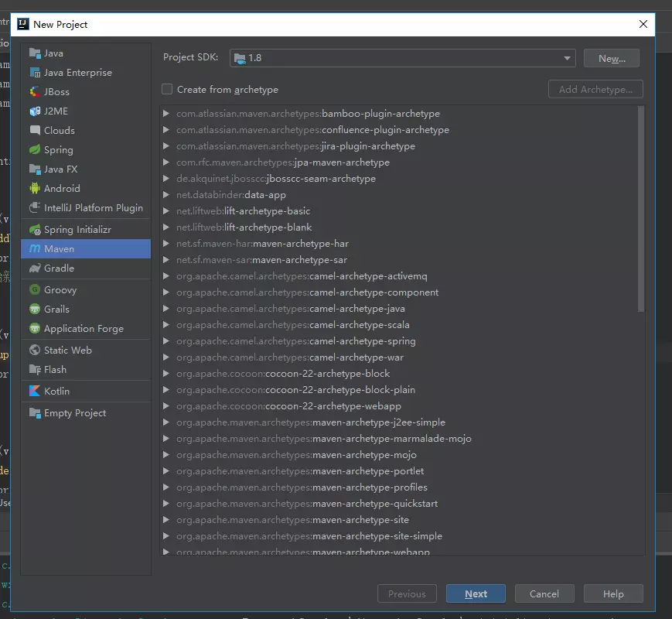Click the Cancel button
672x619 pixels.
(544, 593)
